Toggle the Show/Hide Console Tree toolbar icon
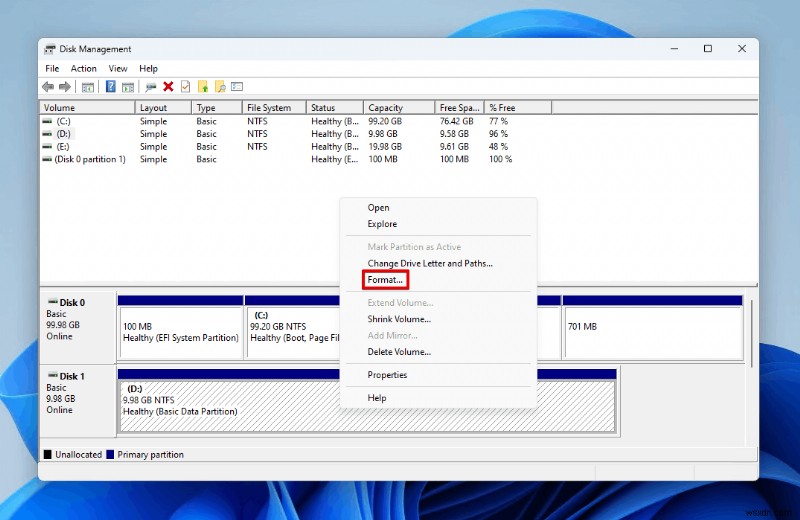The height and width of the screenshot is (520, 800). pyautogui.click(x=88, y=87)
